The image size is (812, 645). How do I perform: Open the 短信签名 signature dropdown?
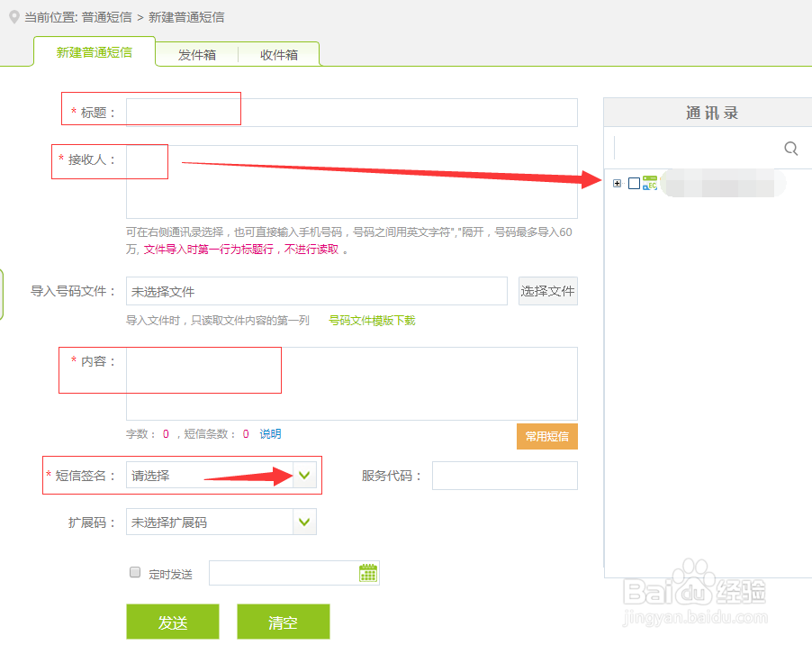[304, 473]
